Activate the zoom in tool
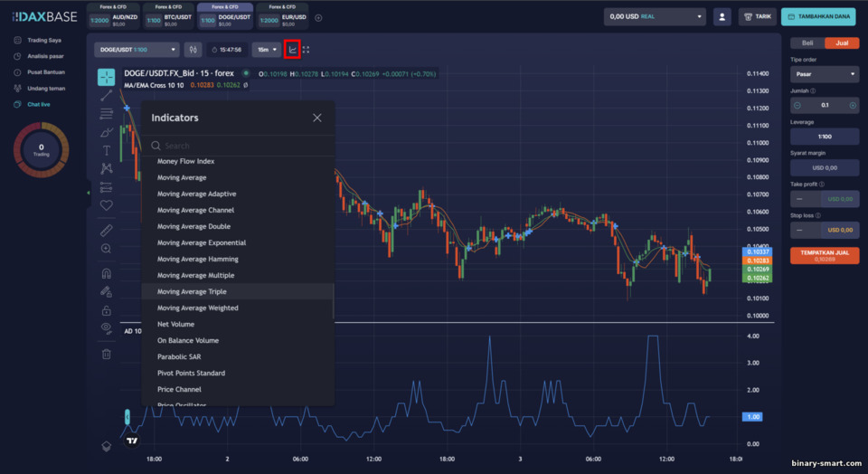The height and width of the screenshot is (474, 868). [x=107, y=249]
